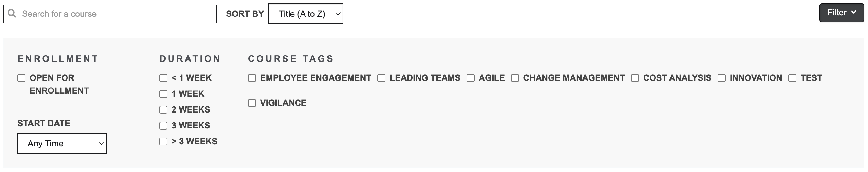Click the magnifying glass search icon
Screen dimensions: 868x172
click(12, 13)
